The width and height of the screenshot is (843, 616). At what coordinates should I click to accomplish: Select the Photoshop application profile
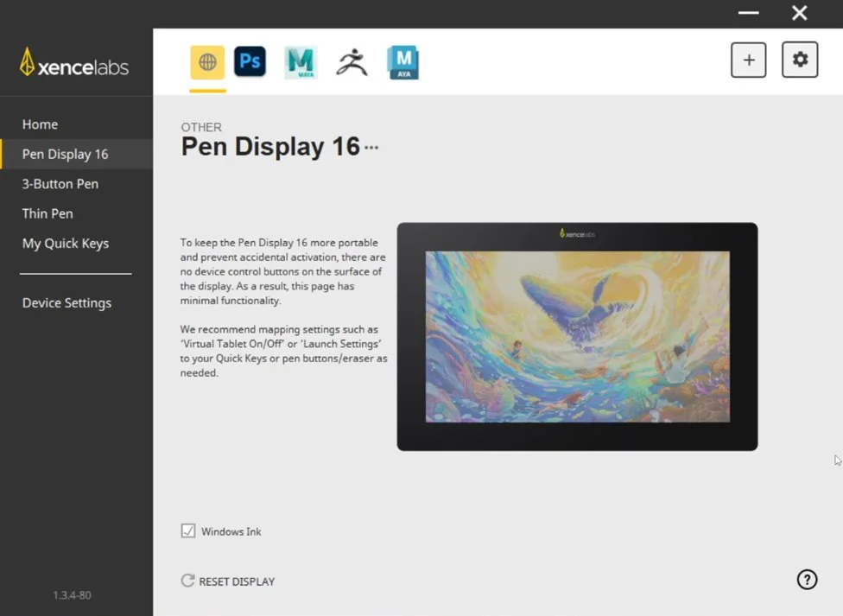[250, 61]
